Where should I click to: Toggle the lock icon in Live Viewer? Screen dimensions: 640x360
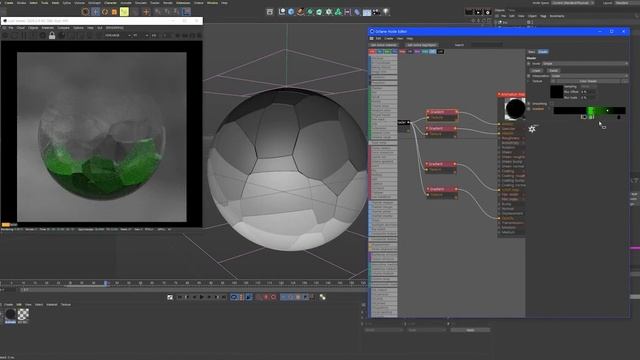52,36
